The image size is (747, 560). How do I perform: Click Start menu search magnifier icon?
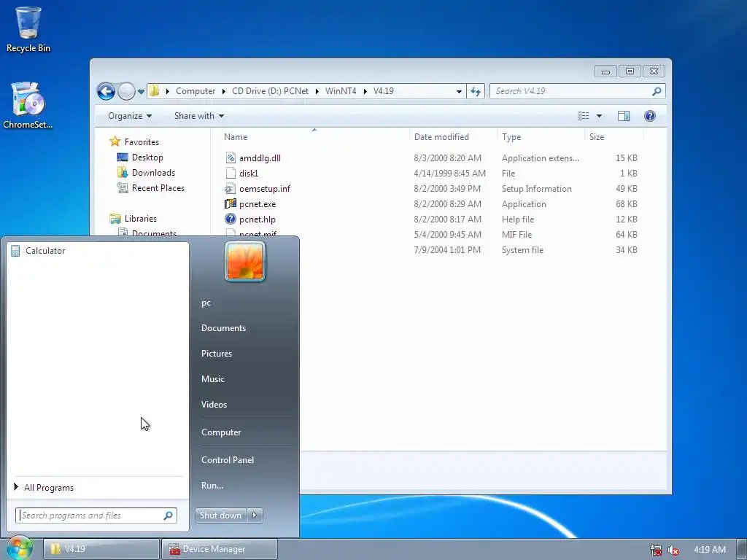[169, 516]
